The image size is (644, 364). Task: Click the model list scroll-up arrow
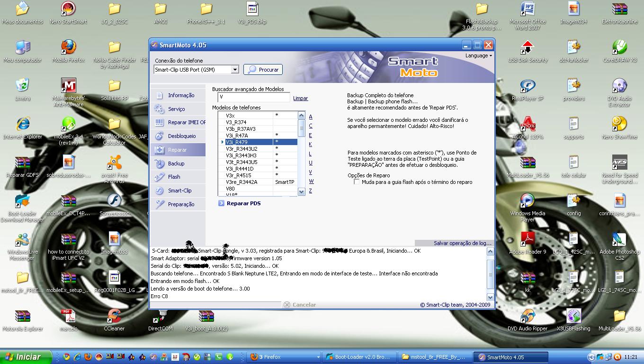point(302,115)
